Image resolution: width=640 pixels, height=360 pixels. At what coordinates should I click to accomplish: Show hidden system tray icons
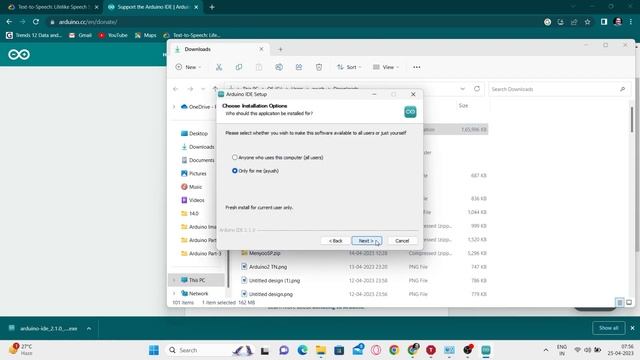tap(546, 350)
